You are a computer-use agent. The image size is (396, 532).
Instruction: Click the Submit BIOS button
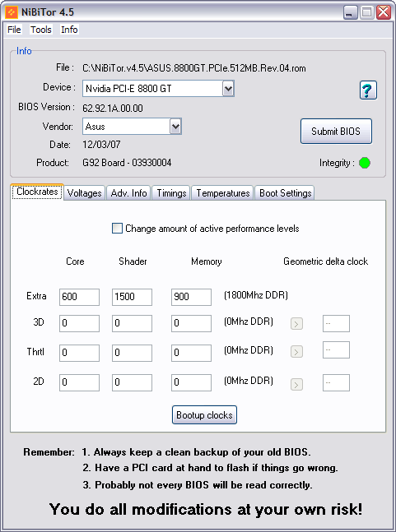pyautogui.click(x=336, y=132)
